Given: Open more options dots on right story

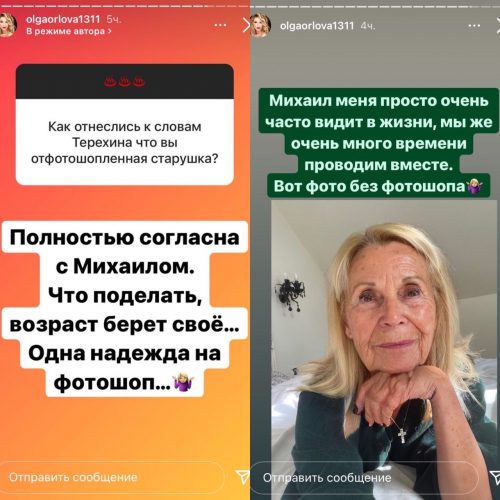Looking at the screenshot, I should click(x=474, y=26).
